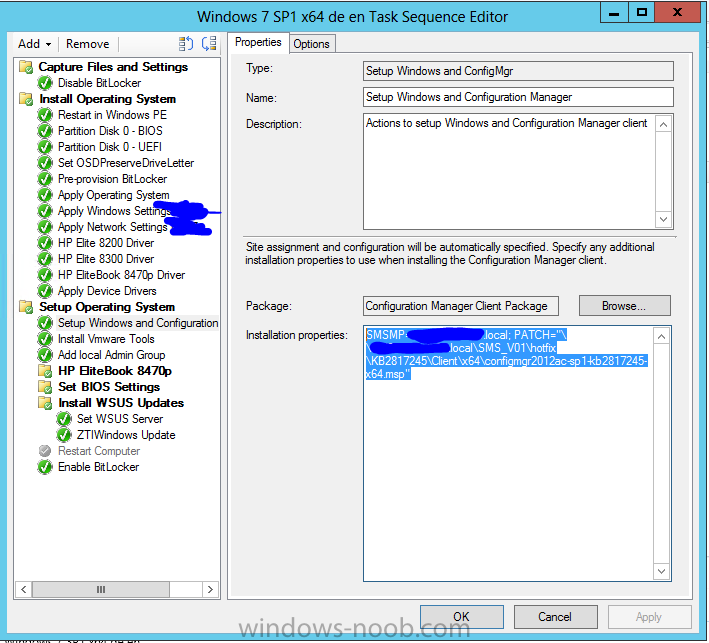Screen dimensions: 709x643
Task: Click Installation properties scrollbar up arrow
Action: 662,336
